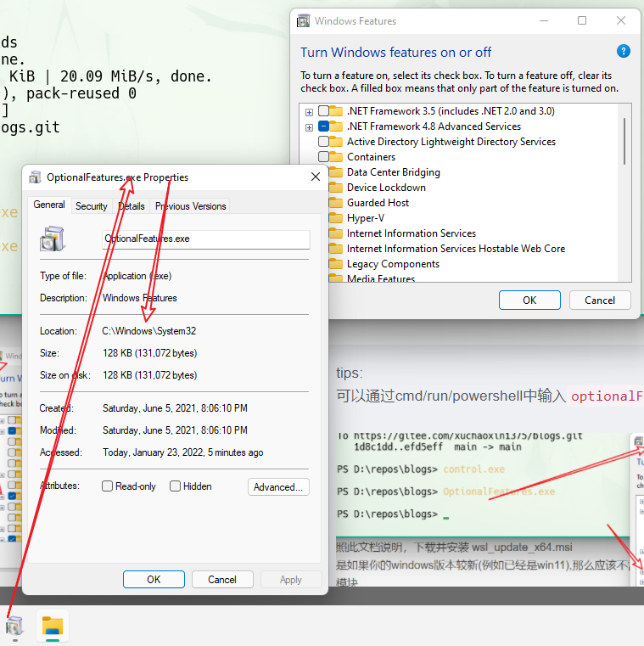The width and height of the screenshot is (644, 646).
Task: Click folder icon beside Hyper-V
Action: pyautogui.click(x=336, y=218)
